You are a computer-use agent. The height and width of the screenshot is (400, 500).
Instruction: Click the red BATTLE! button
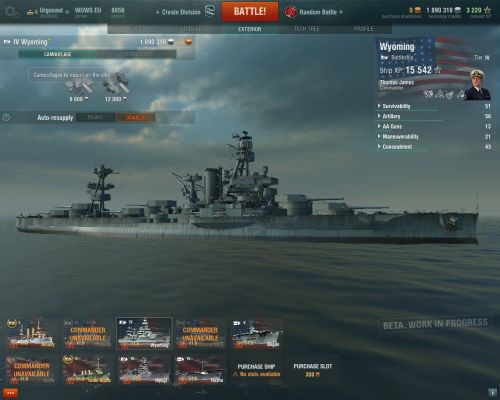250,12
